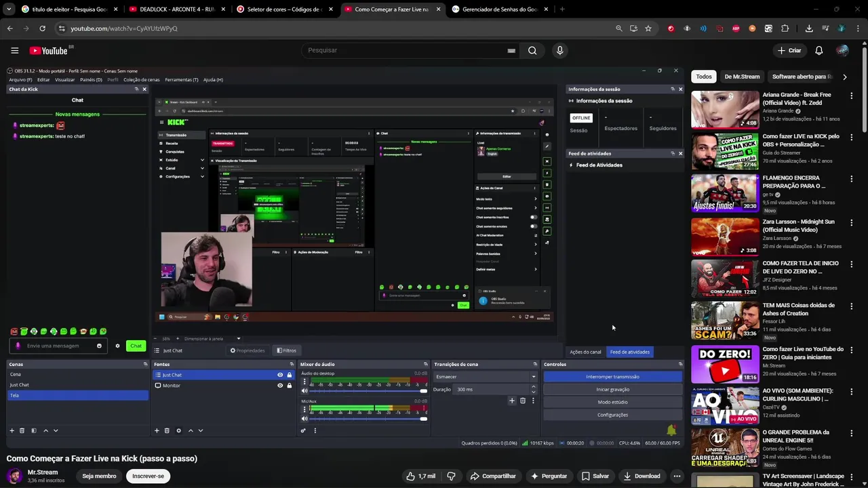This screenshot has height=488, width=868.
Task: Open the on-screen keyboard icon in search
Action: click(x=511, y=50)
